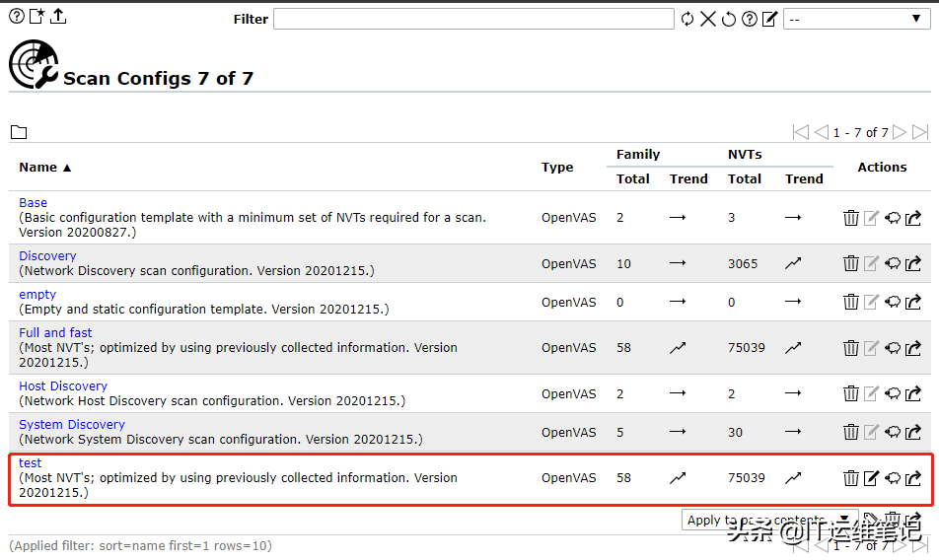Viewport: 939px width, 560px height.
Task: Clone the test scan config
Action: [893, 478]
